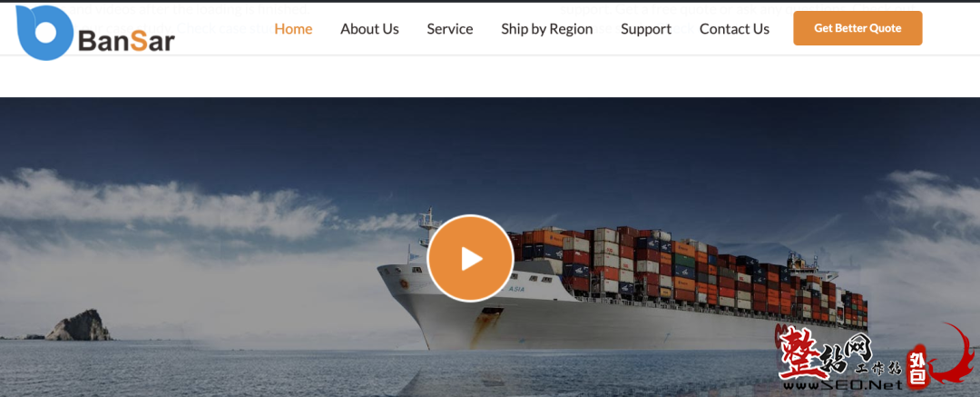Viewport: 980px width, 397px height.
Task: Go to the Home menu item
Action: tap(293, 29)
